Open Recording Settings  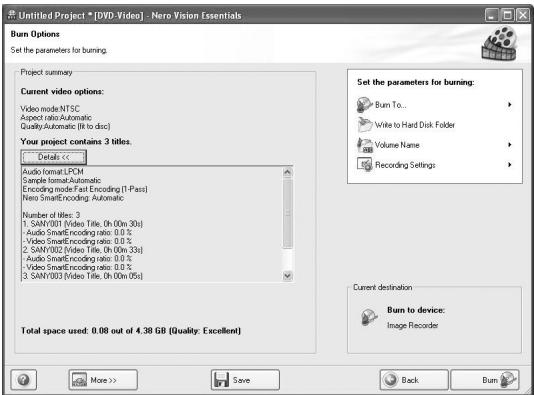434,165
